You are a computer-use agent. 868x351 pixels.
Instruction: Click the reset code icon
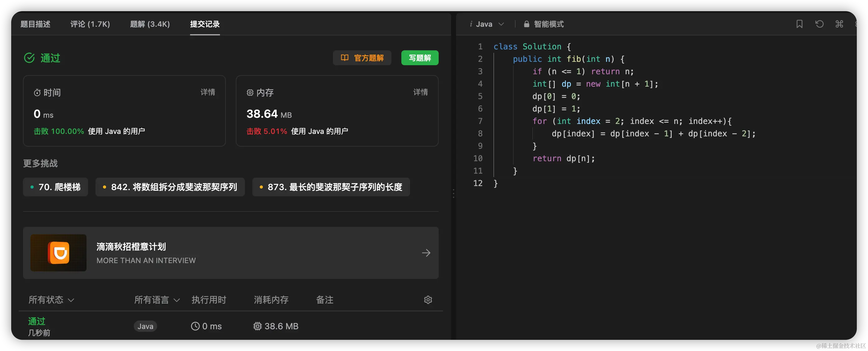[x=819, y=24]
